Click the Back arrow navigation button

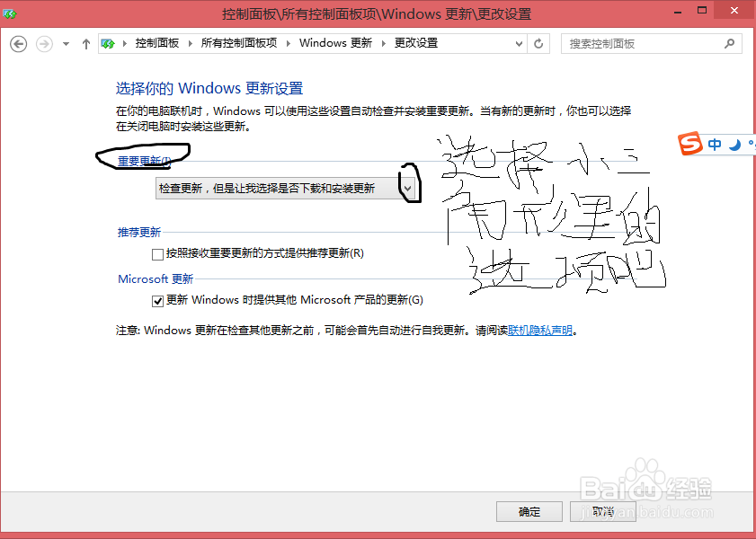click(x=18, y=44)
